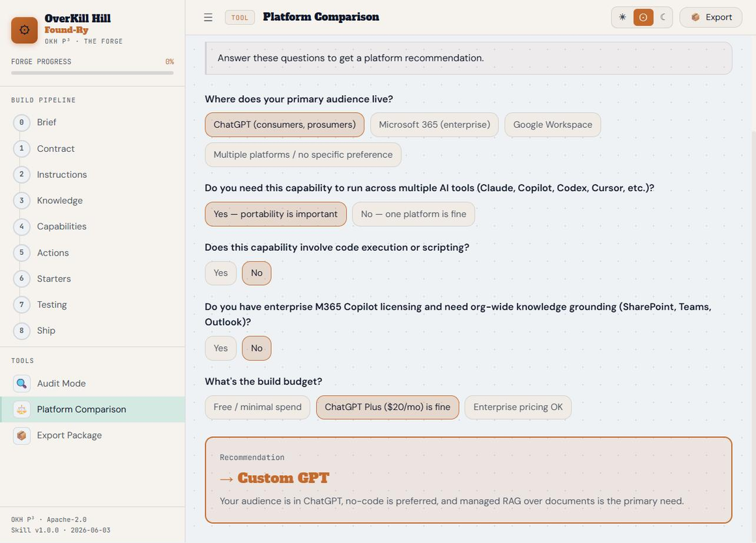Select the middle orange theme mode icon
Viewport: 756px width, 543px height.
tap(643, 18)
